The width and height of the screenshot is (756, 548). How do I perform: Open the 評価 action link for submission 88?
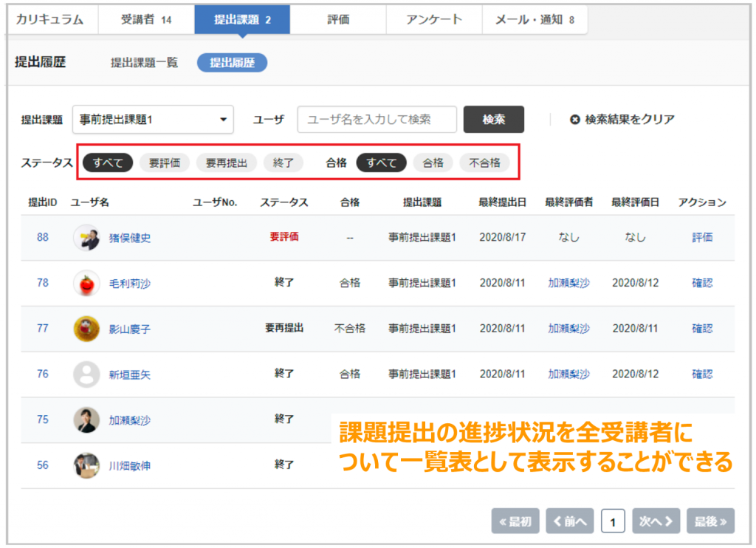(x=702, y=238)
